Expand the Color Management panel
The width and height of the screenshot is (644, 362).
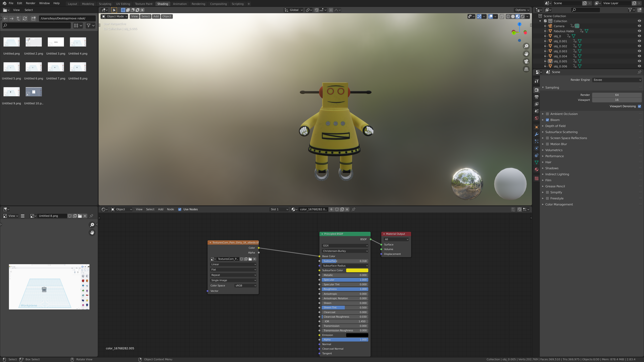tap(559, 204)
